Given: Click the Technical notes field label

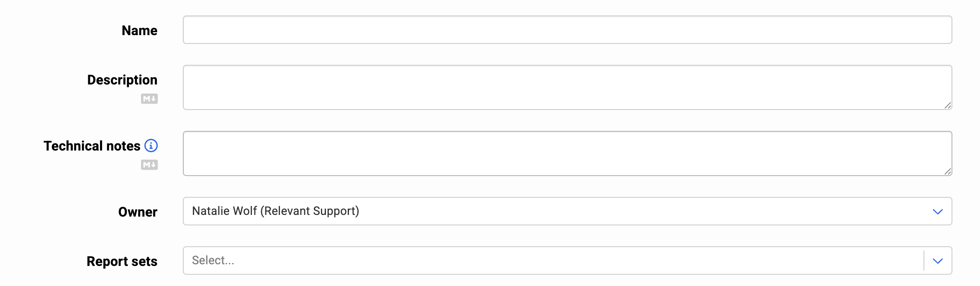Looking at the screenshot, I should click(92, 146).
